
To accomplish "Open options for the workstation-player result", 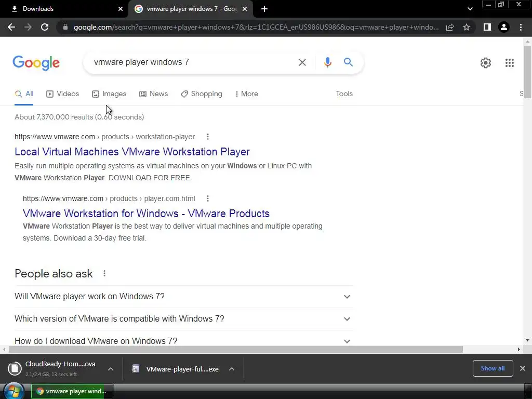I will click(208, 137).
